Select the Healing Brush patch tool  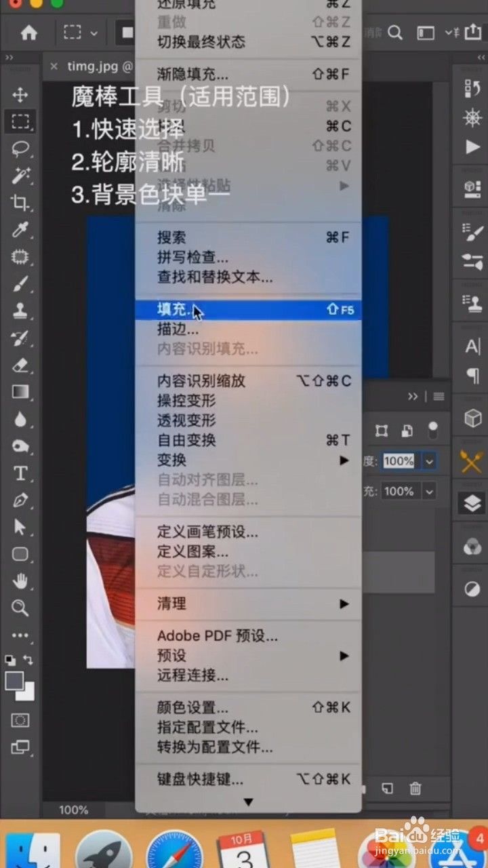pyautogui.click(x=20, y=257)
